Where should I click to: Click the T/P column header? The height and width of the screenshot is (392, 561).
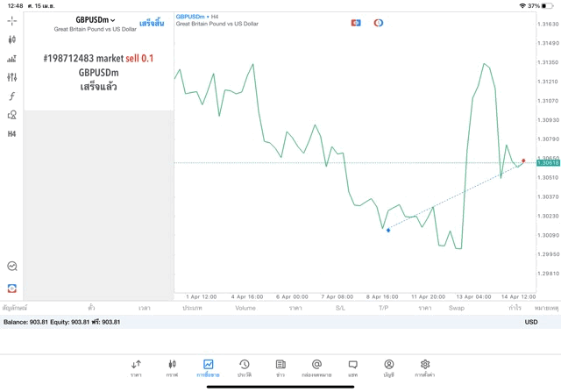(x=384, y=308)
